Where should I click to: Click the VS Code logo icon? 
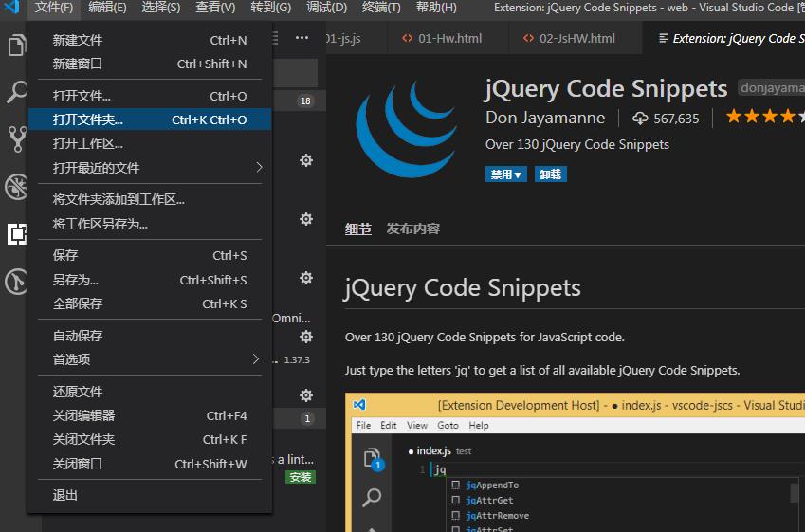pyautogui.click(x=12, y=8)
